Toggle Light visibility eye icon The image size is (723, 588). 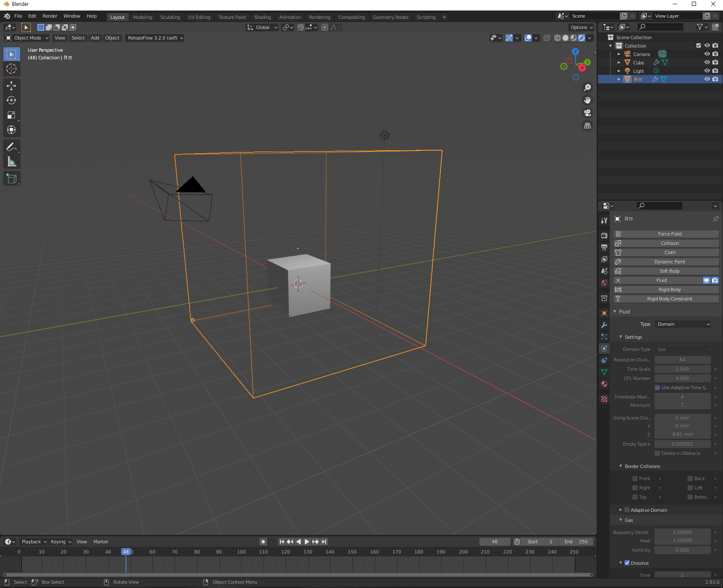coord(707,71)
